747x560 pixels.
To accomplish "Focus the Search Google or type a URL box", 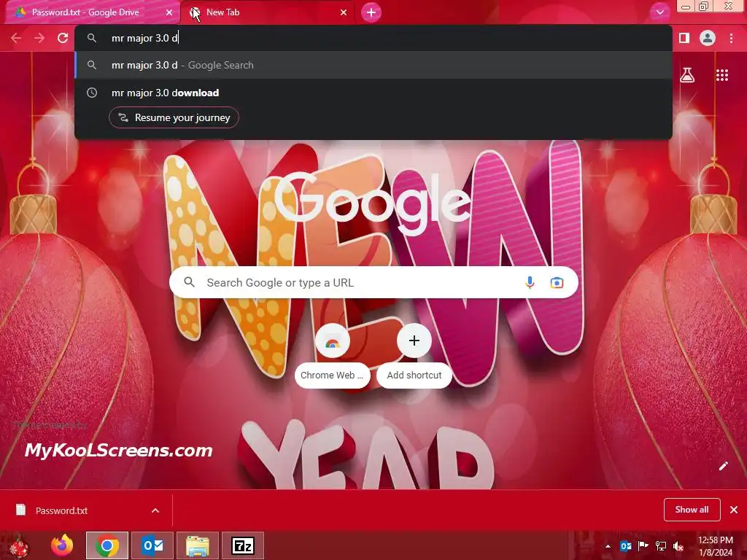I will tap(373, 282).
